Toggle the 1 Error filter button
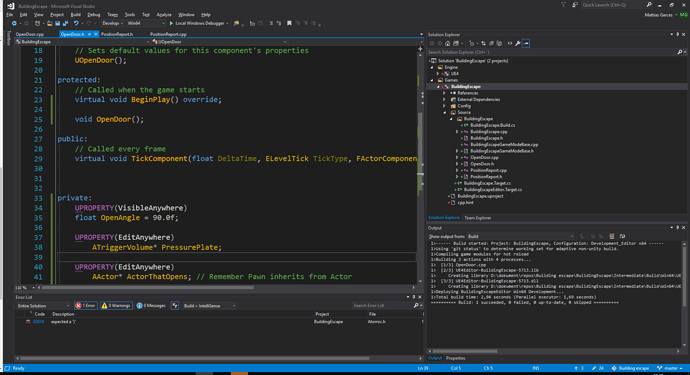The image size is (690, 375). [x=85, y=305]
